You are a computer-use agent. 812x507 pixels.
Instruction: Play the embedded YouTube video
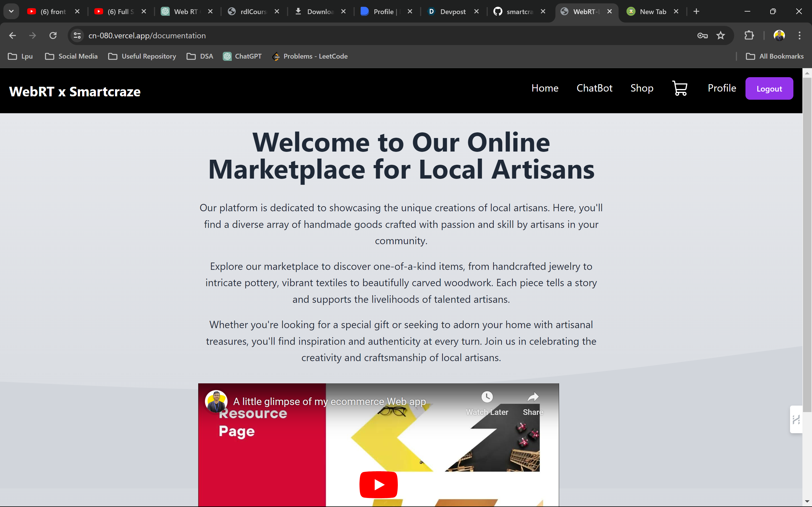(x=378, y=484)
